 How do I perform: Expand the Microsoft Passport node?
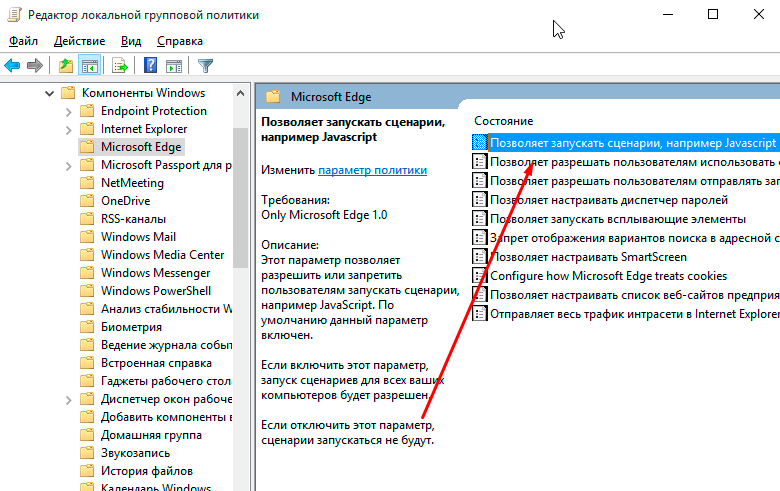click(x=69, y=166)
